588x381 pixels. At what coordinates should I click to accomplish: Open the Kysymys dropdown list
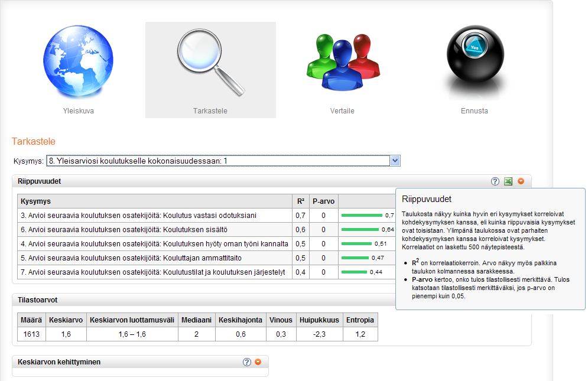pyautogui.click(x=223, y=161)
